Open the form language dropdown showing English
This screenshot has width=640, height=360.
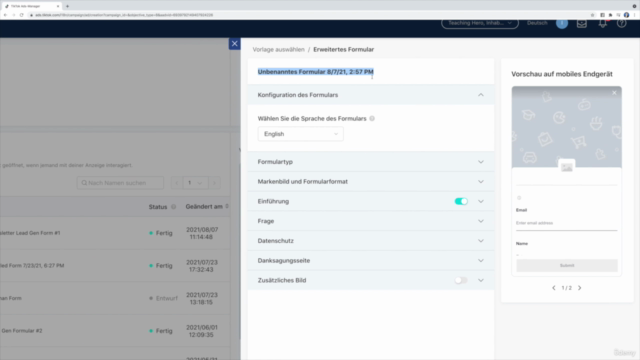(300, 134)
